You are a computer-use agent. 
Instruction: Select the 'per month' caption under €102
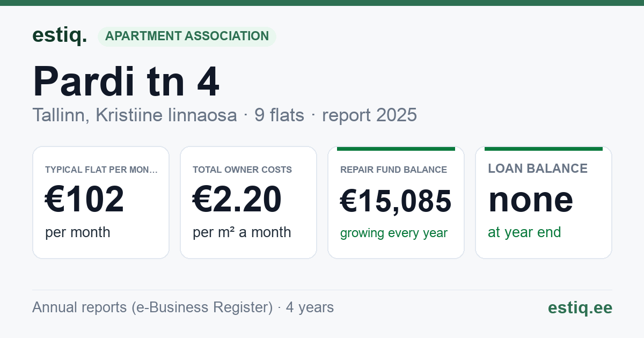point(78,232)
